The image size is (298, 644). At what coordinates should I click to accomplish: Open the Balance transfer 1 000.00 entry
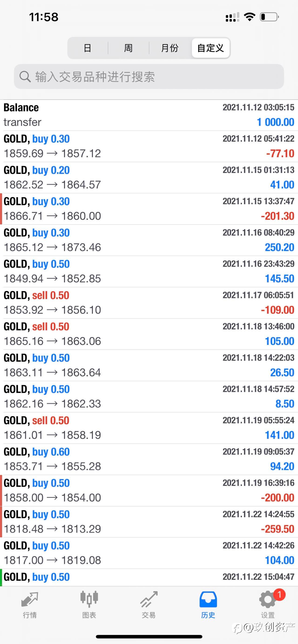(x=149, y=115)
